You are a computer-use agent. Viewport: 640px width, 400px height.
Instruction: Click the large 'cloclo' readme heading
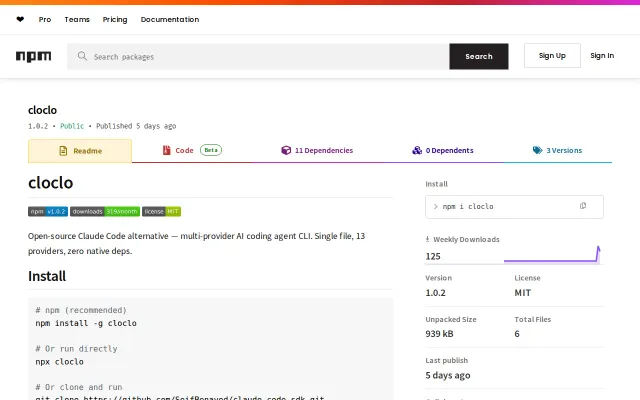pos(51,182)
